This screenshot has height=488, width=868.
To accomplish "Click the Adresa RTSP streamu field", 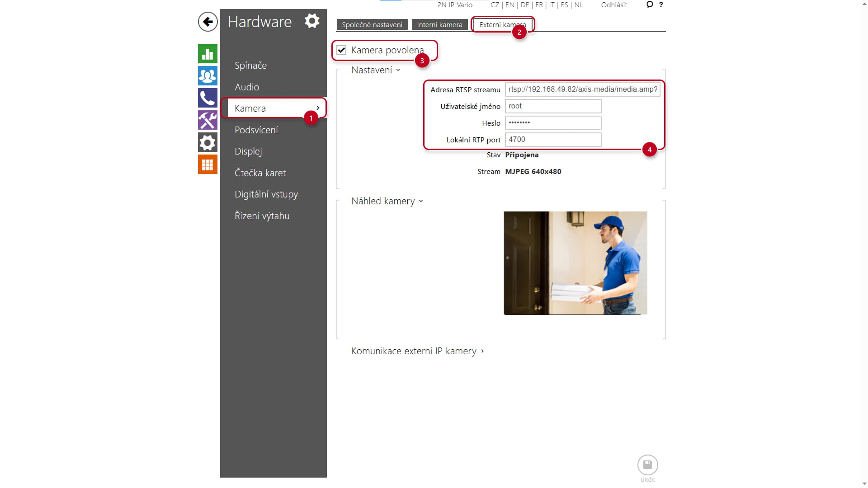I will 582,89.
